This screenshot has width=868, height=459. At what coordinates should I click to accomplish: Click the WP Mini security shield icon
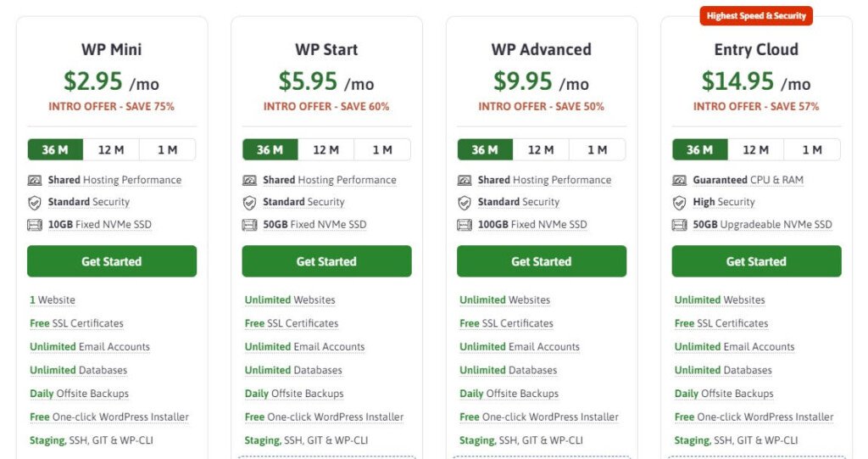tap(35, 203)
